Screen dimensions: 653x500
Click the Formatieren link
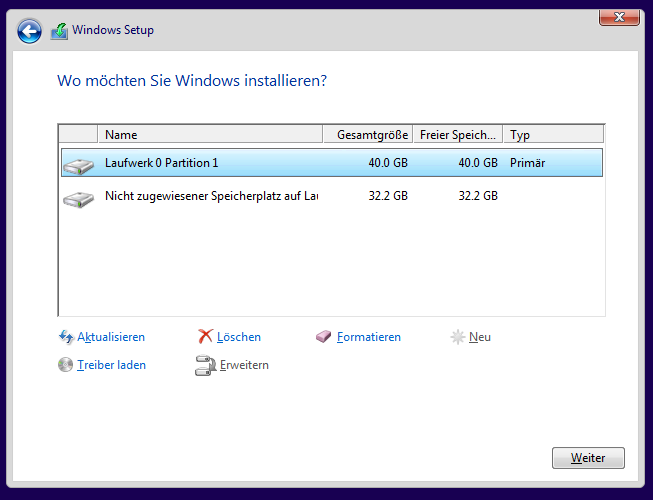369,337
